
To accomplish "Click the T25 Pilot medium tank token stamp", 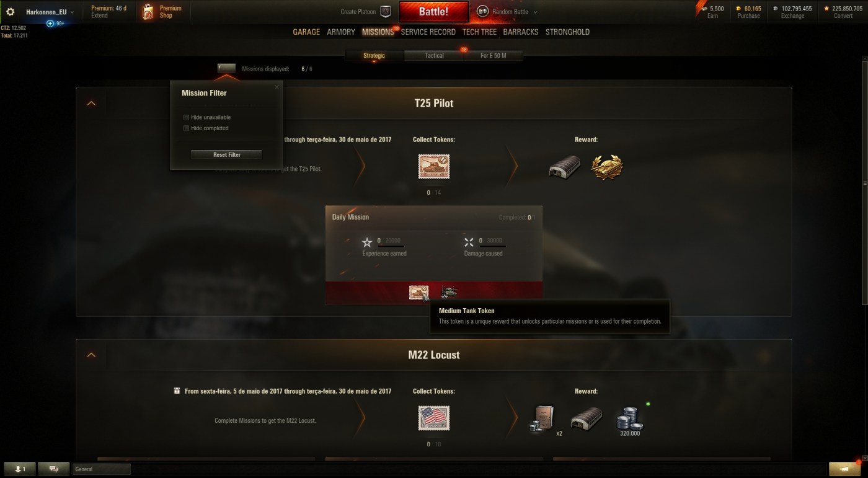I will 434,167.
